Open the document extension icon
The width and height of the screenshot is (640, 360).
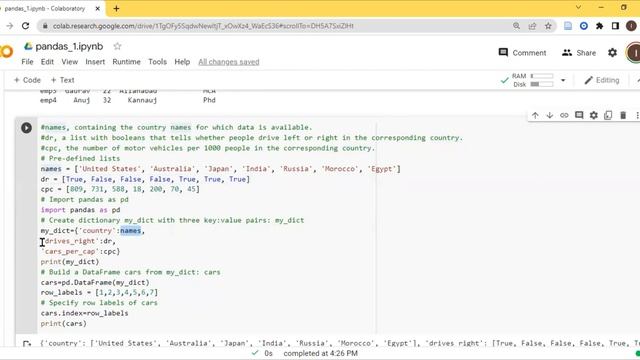pyautogui.click(x=568, y=26)
